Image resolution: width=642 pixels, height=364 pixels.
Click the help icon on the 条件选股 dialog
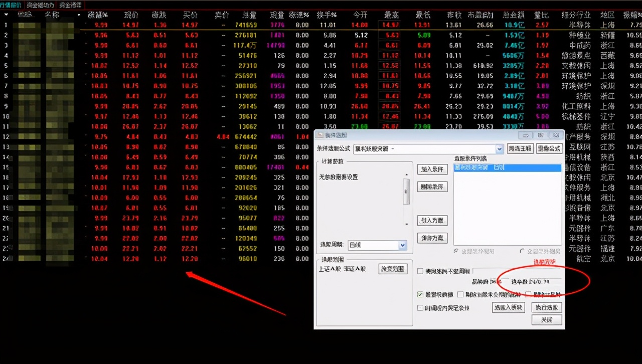pos(541,135)
